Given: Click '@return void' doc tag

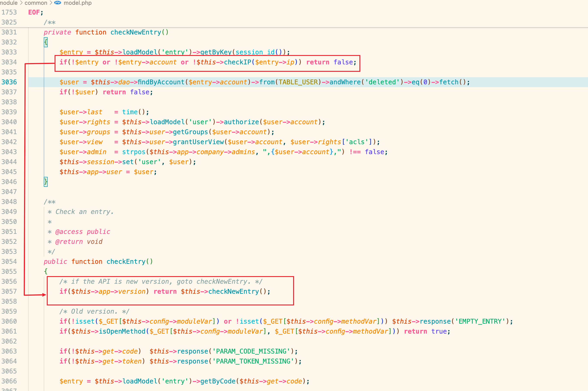Looking at the screenshot, I should [x=79, y=242].
